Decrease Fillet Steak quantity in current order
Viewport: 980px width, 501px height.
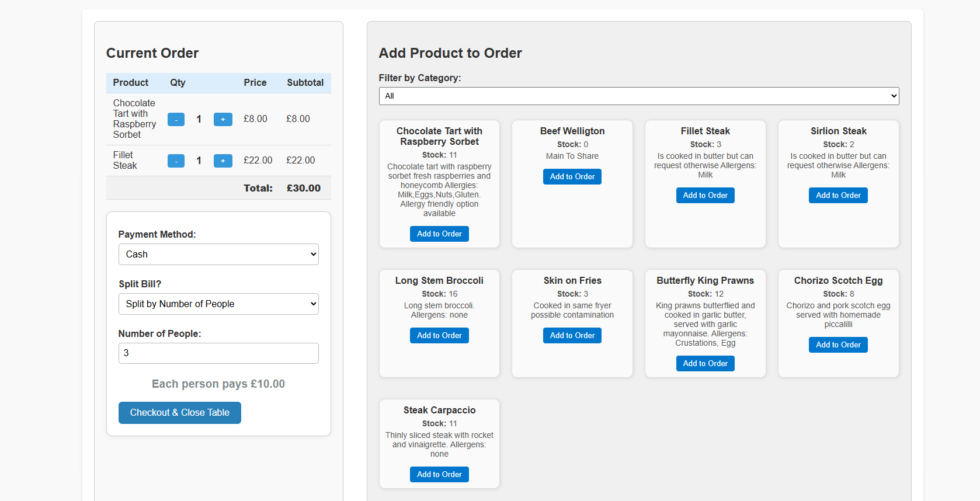pyautogui.click(x=176, y=161)
